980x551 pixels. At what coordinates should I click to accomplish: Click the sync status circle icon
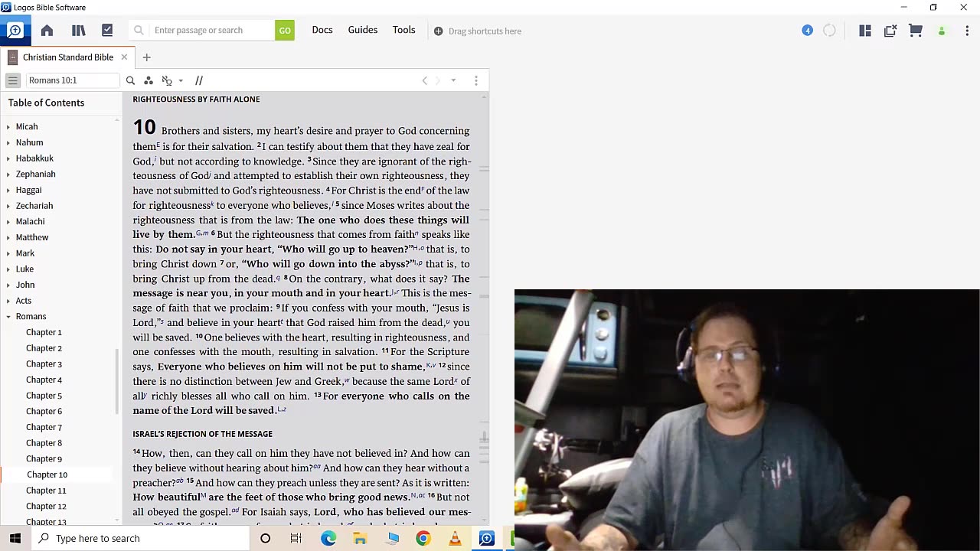829,31
